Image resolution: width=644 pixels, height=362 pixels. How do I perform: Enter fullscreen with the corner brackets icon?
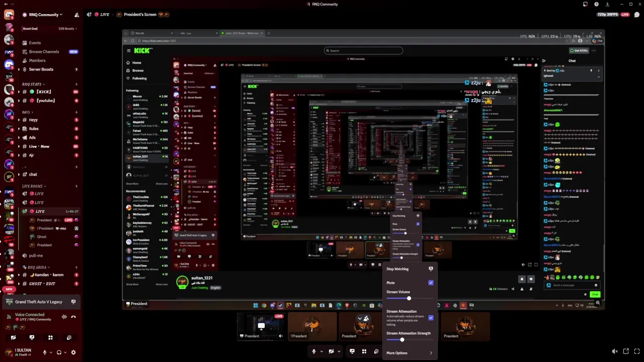coord(636,351)
